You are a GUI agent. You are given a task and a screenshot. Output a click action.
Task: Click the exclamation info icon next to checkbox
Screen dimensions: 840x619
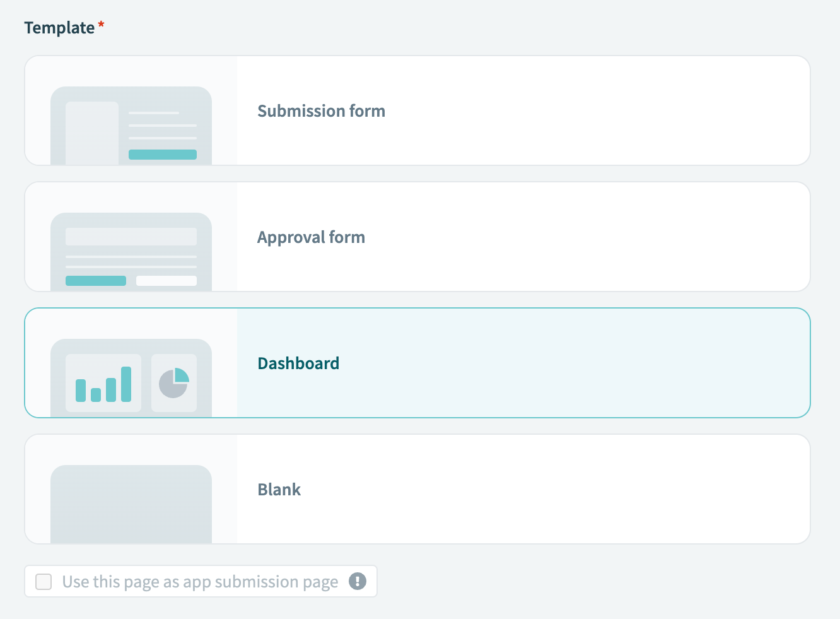point(357,581)
